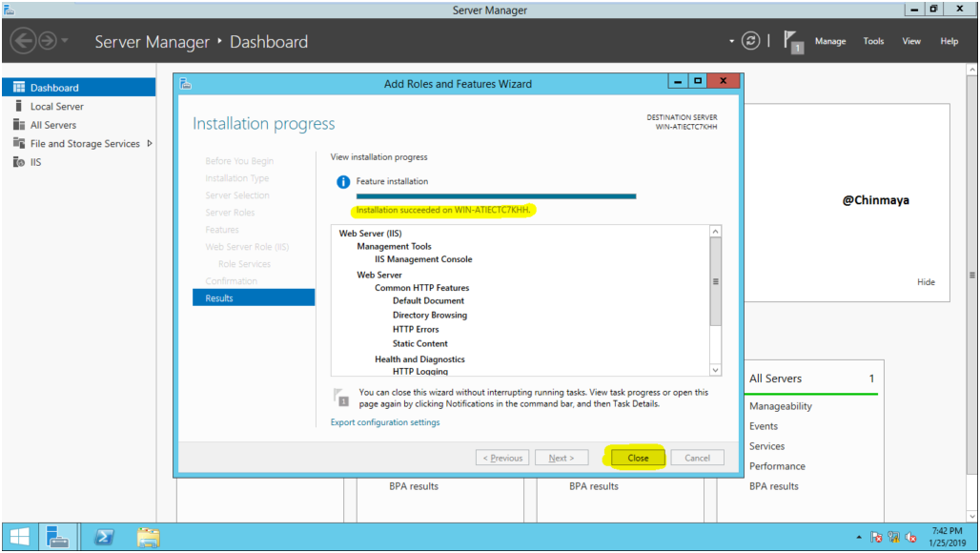The image size is (980, 553).
Task: Click Health and Diagnostics entry
Action: pyautogui.click(x=419, y=359)
